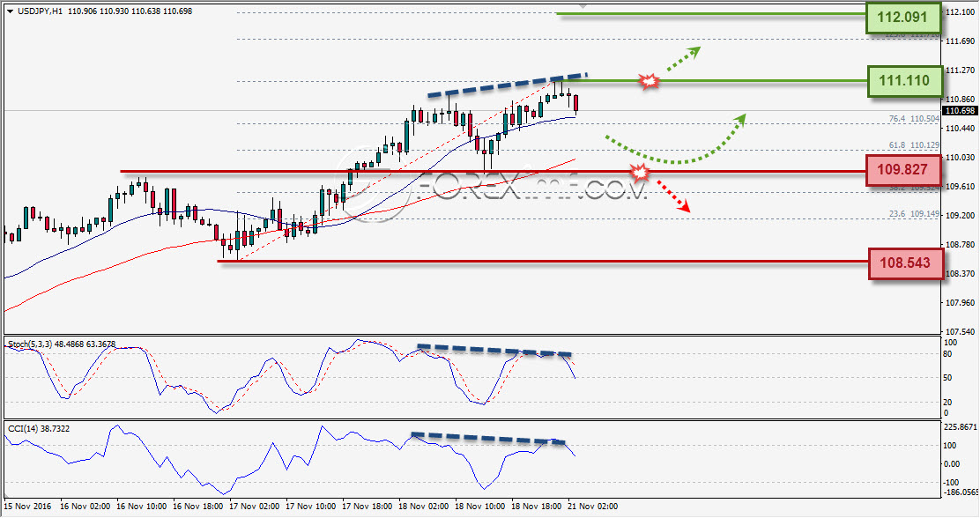Click the 17 Nov 18:00 time label
Screen dimensions: 980x518
click(367, 507)
